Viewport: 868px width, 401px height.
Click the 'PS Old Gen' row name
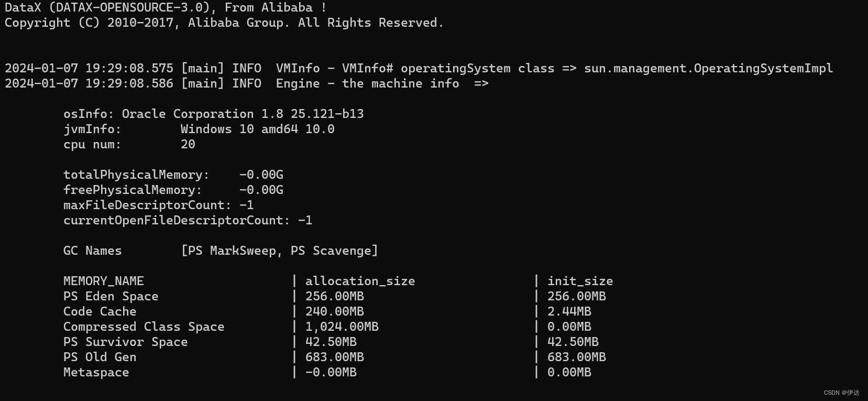[x=100, y=357]
